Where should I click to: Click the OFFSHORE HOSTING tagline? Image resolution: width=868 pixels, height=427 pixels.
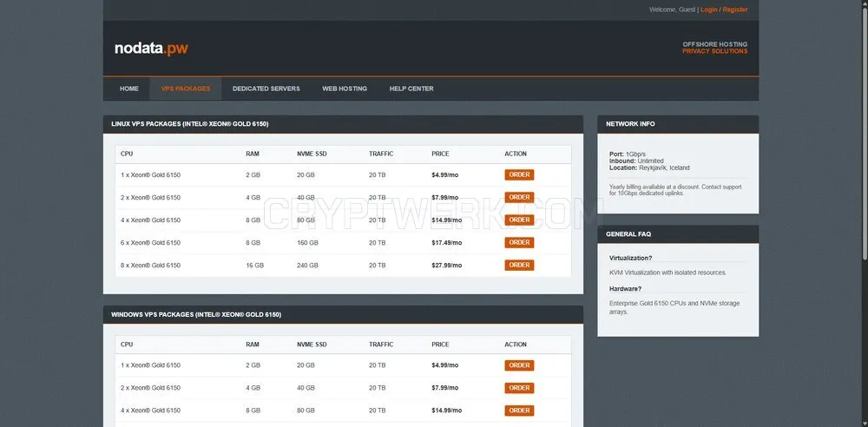coord(714,44)
